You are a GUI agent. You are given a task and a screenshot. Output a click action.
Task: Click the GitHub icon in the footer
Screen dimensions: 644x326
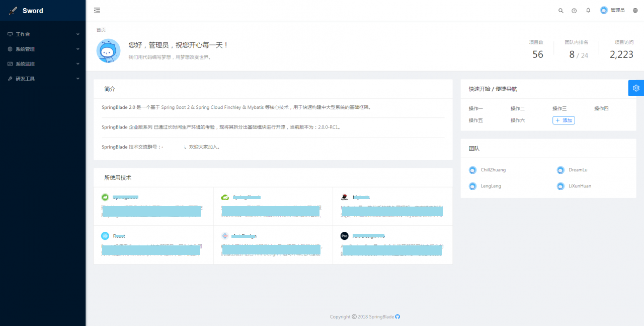coord(397,317)
